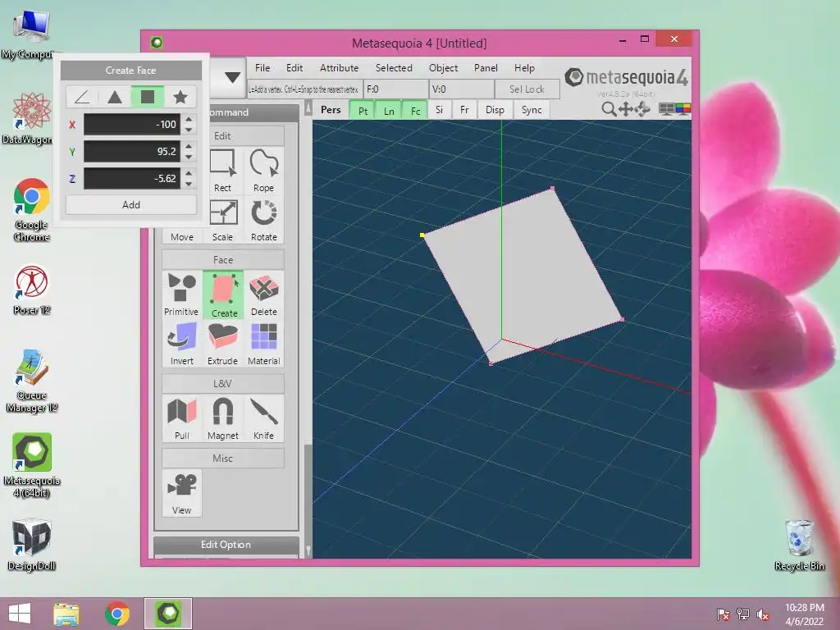This screenshot has height=630, width=840.
Task: Select triangle mode in Create Face
Action: (115, 97)
